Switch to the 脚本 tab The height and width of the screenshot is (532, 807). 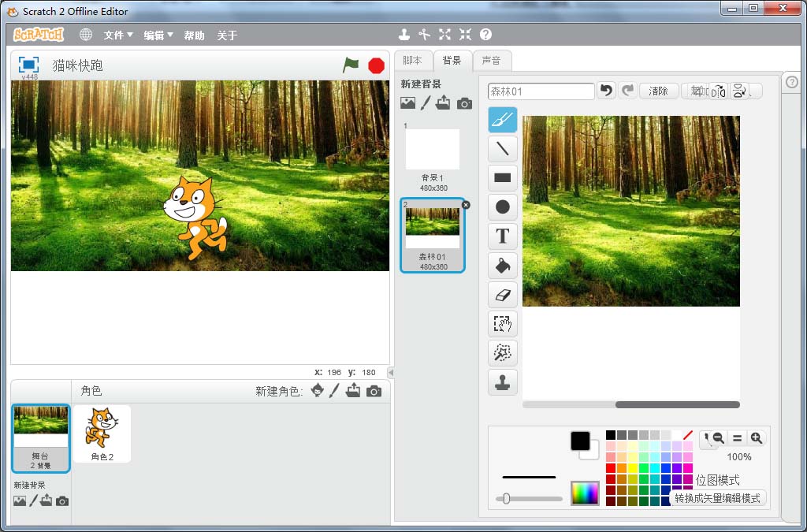click(412, 61)
